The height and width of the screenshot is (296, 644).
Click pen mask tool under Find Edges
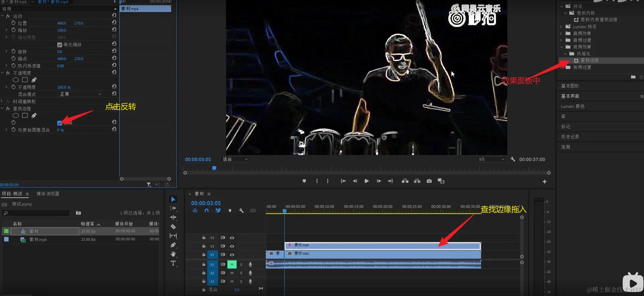tap(34, 115)
